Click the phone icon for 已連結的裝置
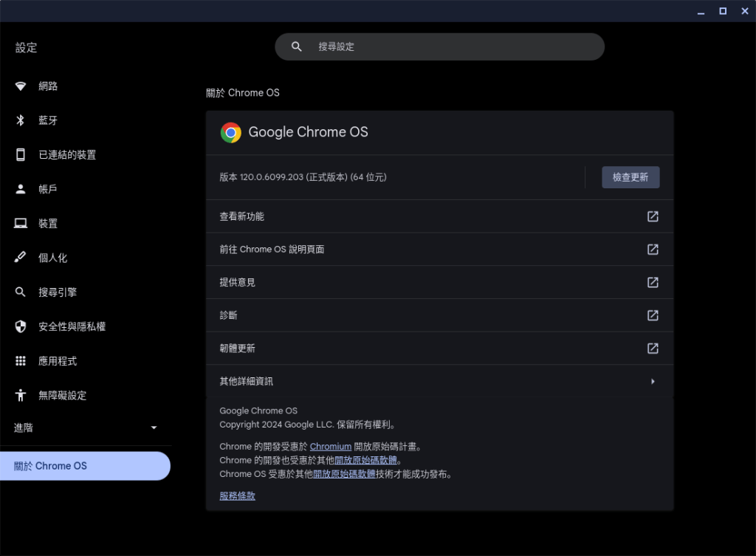This screenshot has height=556, width=756. tap(21, 155)
